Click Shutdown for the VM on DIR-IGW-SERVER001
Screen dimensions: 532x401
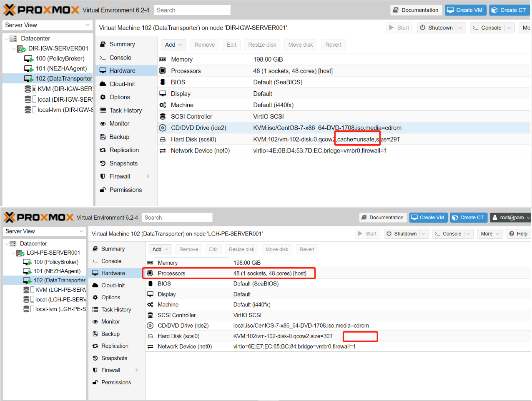[x=436, y=28]
